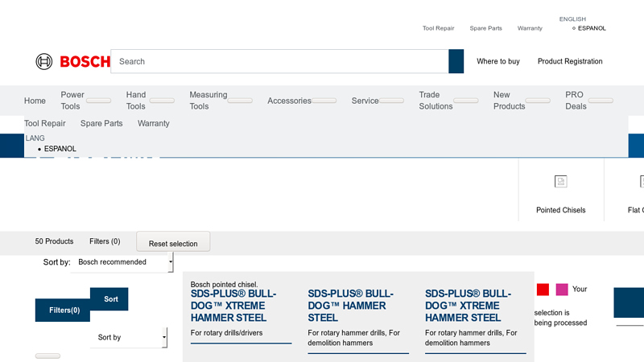This screenshot has width=644, height=362.
Task: Open the Power Tools menu
Action: (72, 101)
